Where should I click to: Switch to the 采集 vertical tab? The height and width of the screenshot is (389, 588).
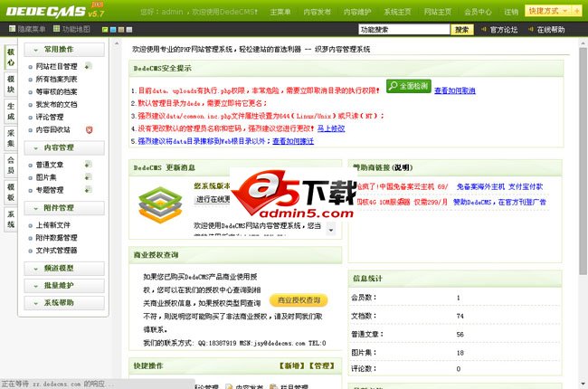click(11, 138)
